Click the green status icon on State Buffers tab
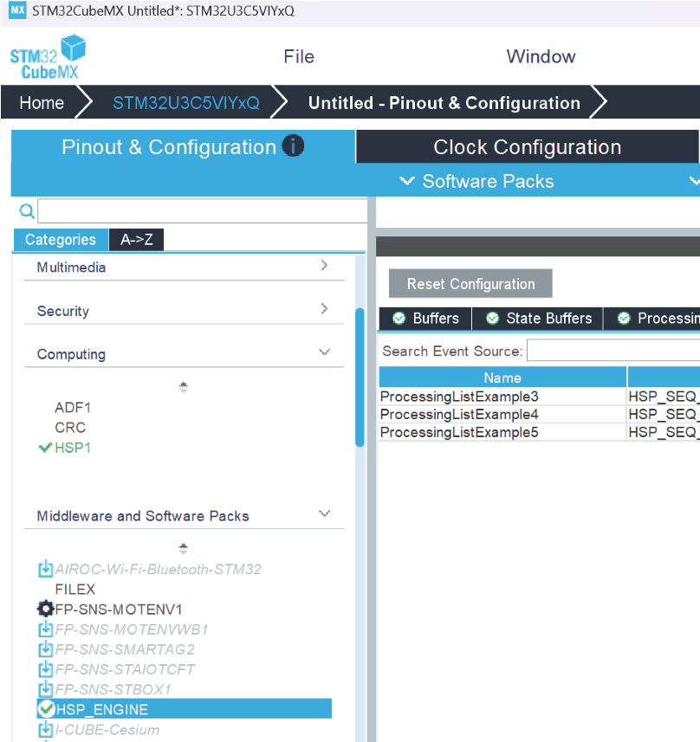 pos(493,318)
